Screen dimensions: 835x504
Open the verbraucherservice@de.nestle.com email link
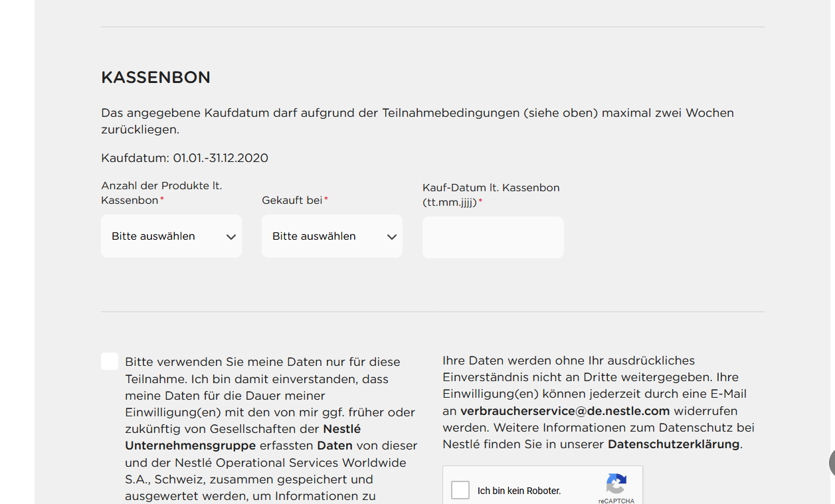coord(565,411)
